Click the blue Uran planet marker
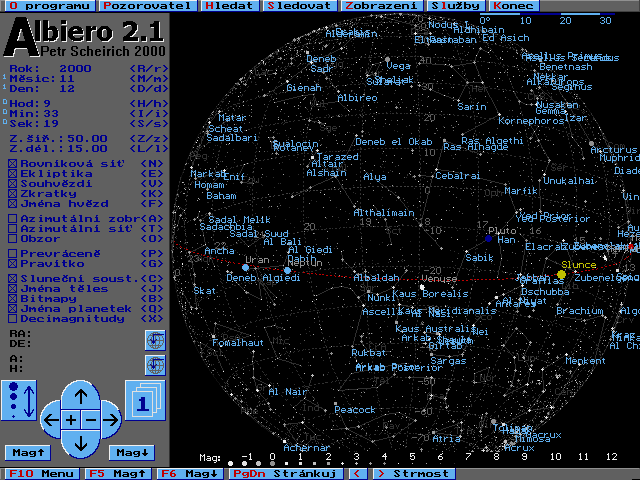This screenshot has width=640, height=480. pos(245,268)
